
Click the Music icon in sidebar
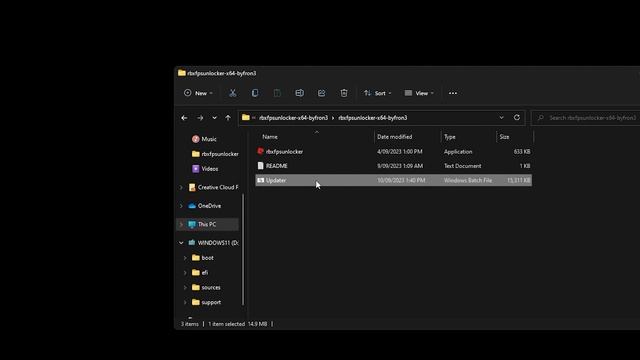[196, 139]
